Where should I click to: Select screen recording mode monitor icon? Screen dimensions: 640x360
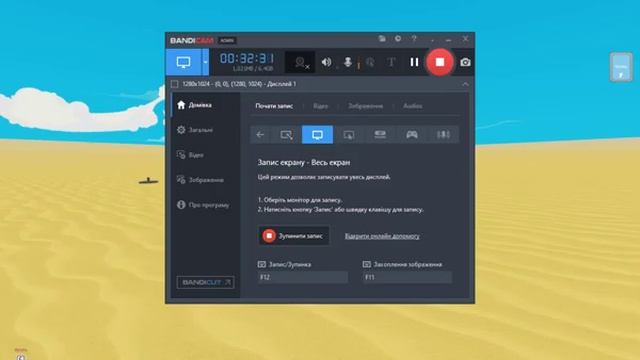point(184,62)
